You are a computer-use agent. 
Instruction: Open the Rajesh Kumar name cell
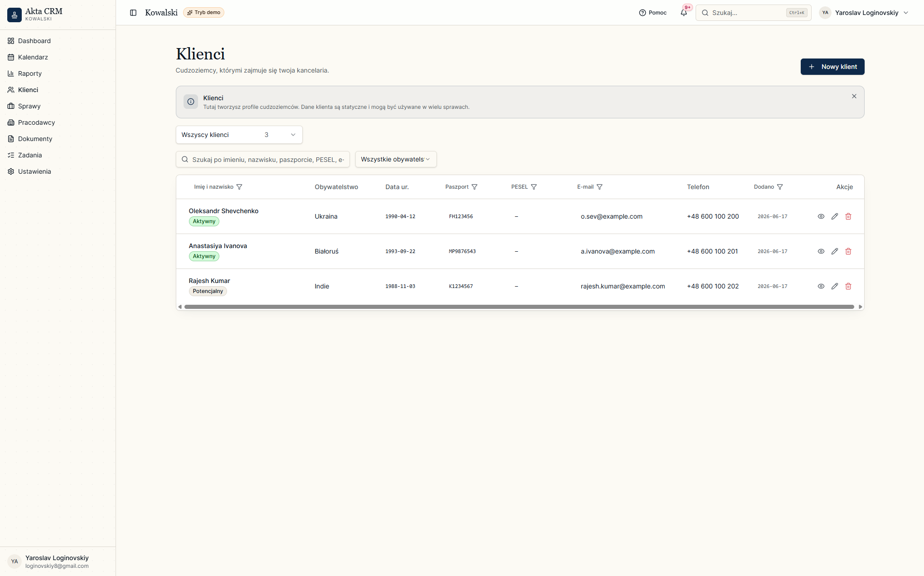tap(209, 281)
